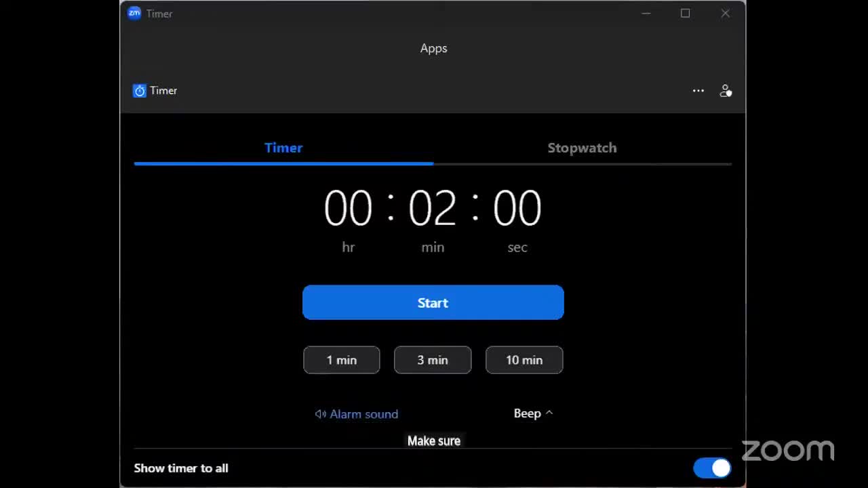Click the Zoom logo in the title bar
The height and width of the screenshot is (488, 868).
click(134, 14)
